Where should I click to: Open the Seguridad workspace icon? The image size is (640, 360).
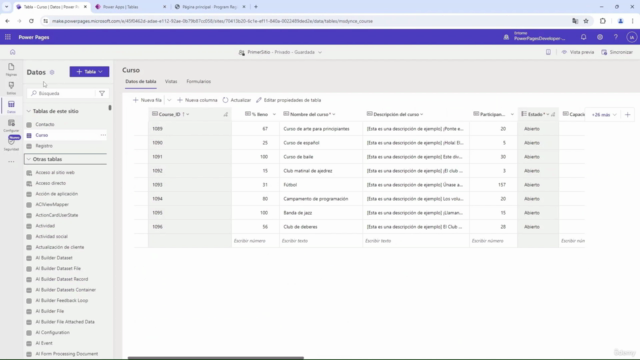(11, 143)
